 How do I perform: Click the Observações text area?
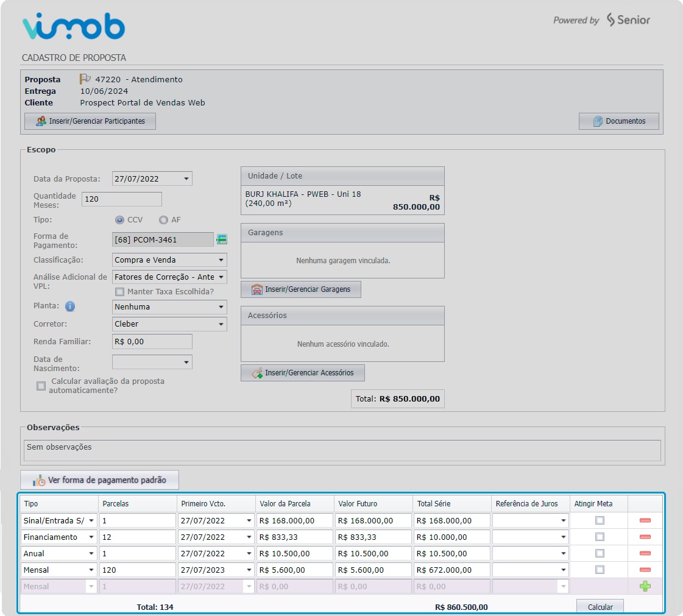[x=342, y=450]
